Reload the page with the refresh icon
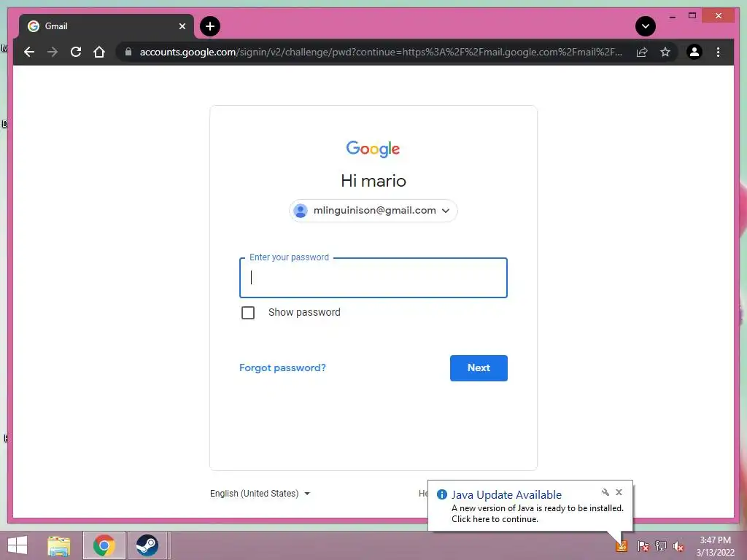Image resolution: width=747 pixels, height=560 pixels. [76, 52]
